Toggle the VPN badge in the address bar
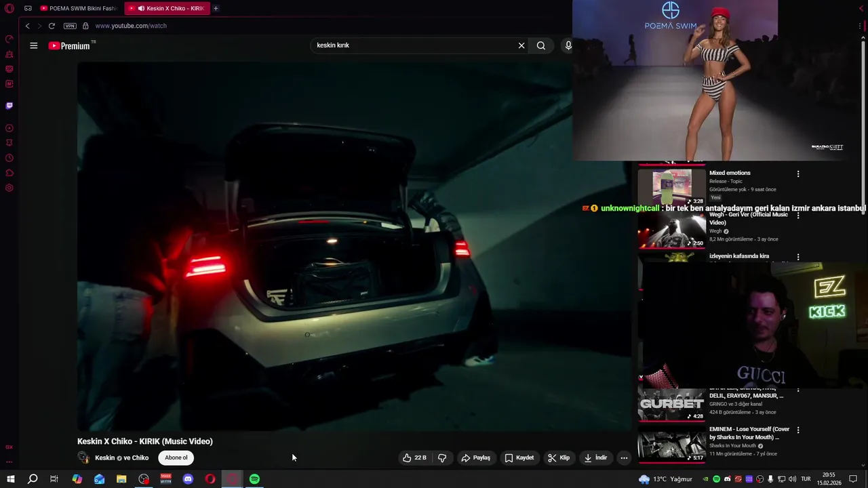 (70, 26)
